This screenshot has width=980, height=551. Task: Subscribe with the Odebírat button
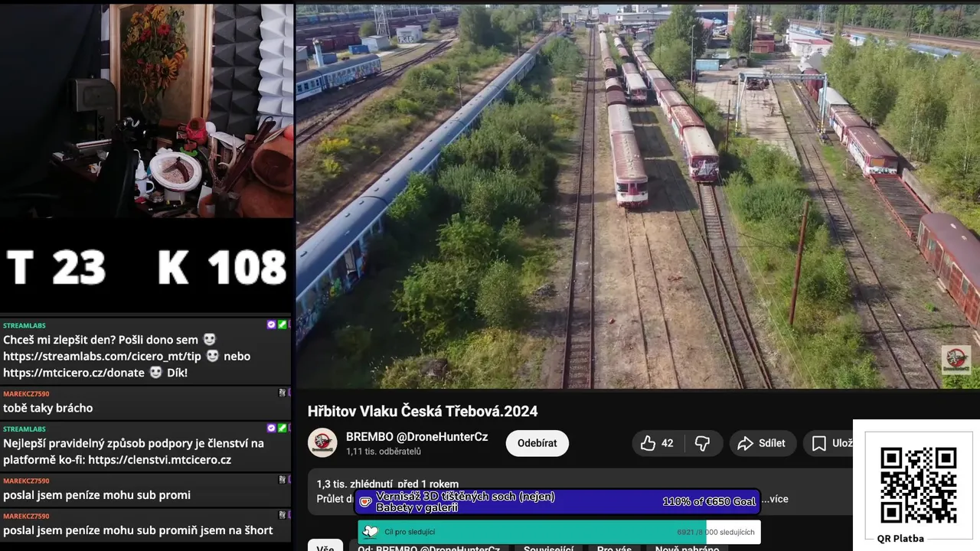click(537, 443)
